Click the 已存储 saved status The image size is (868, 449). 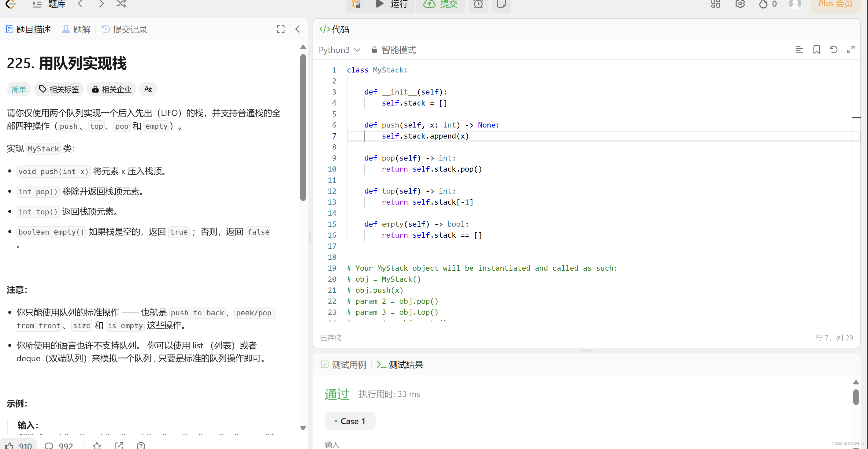click(331, 338)
